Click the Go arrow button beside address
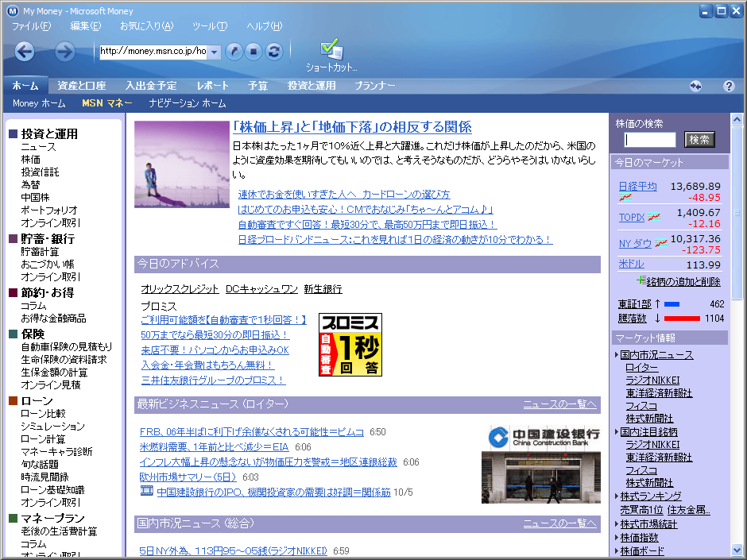This screenshot has width=747, height=560. (x=234, y=52)
